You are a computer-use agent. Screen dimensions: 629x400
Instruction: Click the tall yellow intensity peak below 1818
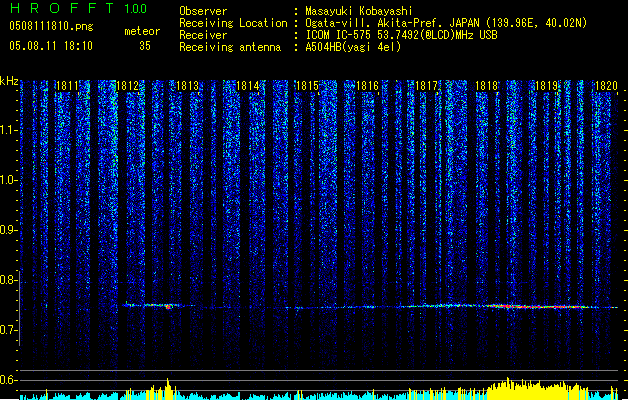click(x=508, y=388)
